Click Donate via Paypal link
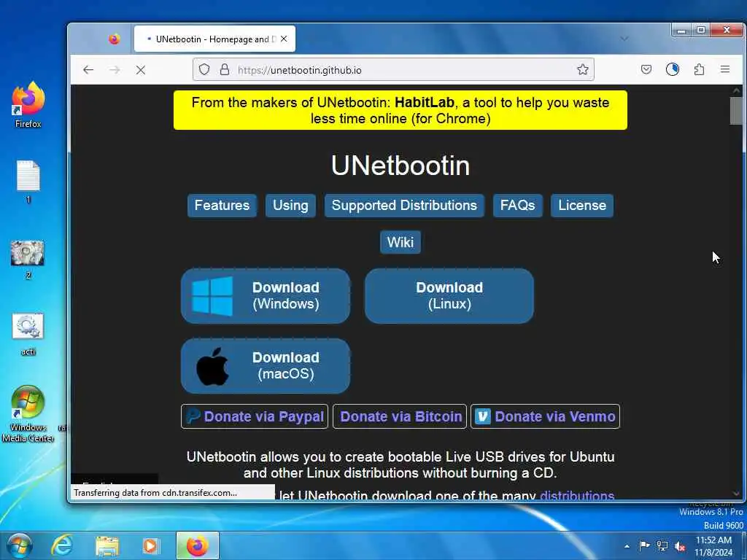 (x=255, y=416)
